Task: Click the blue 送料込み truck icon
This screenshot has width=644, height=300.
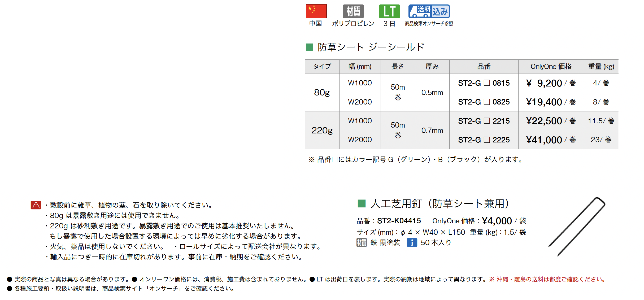Action: coord(429,11)
